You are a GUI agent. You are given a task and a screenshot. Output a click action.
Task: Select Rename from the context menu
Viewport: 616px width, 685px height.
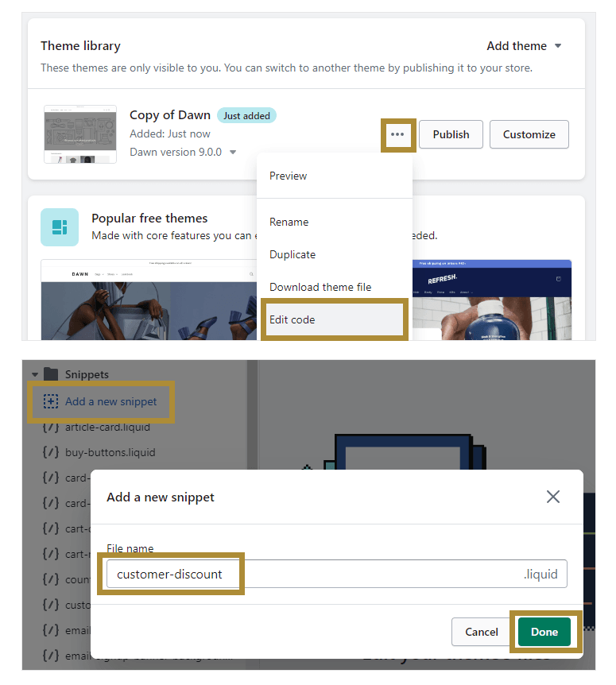[x=289, y=222]
